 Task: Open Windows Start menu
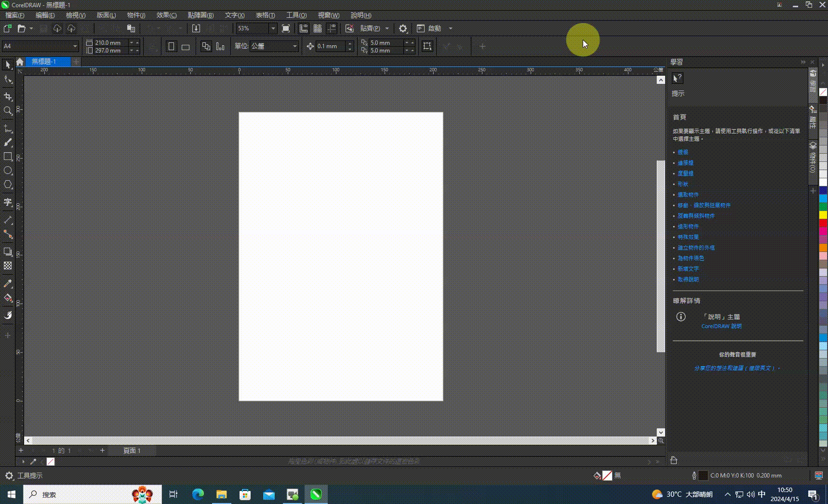12,494
